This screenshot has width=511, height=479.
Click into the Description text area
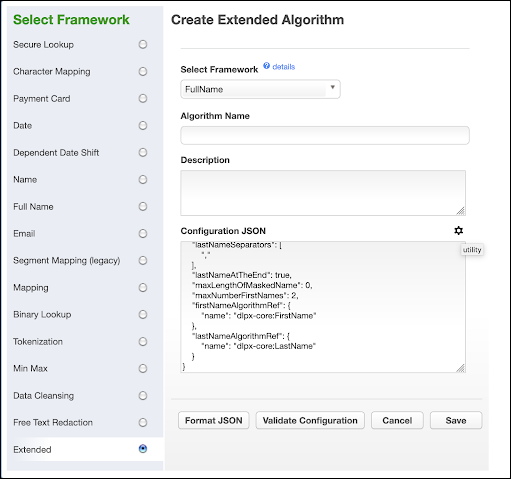click(x=323, y=193)
